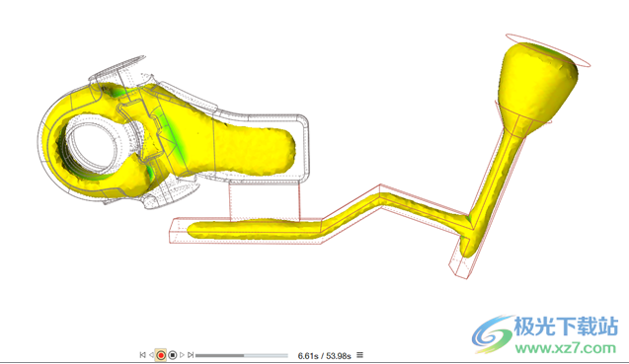Click the filled part of the time slider
This screenshot has height=364, width=629.
219,355
